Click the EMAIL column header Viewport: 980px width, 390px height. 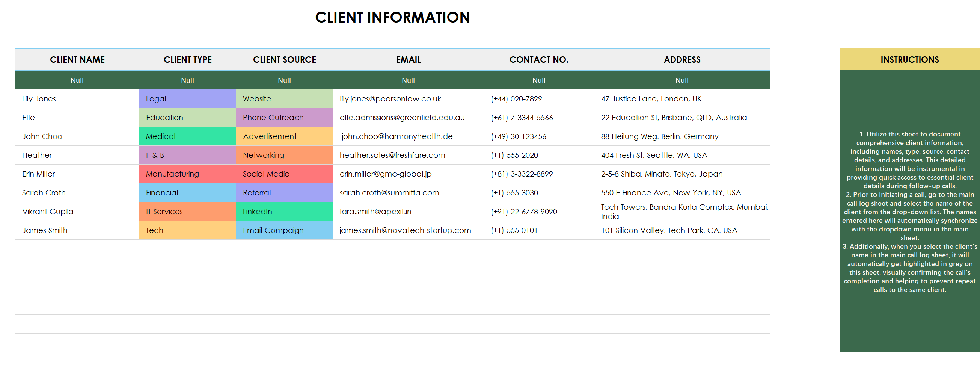408,60
